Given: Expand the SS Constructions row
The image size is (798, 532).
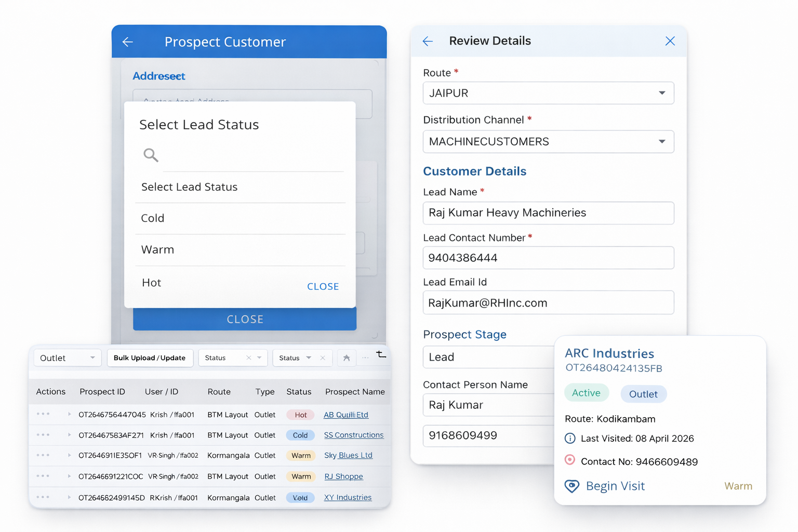Looking at the screenshot, I should coord(69,435).
